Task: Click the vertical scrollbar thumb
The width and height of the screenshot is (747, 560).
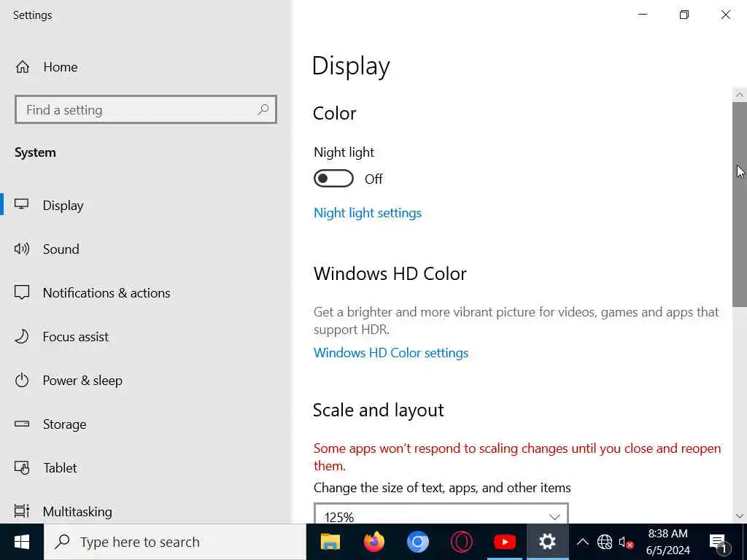Action: click(740, 205)
